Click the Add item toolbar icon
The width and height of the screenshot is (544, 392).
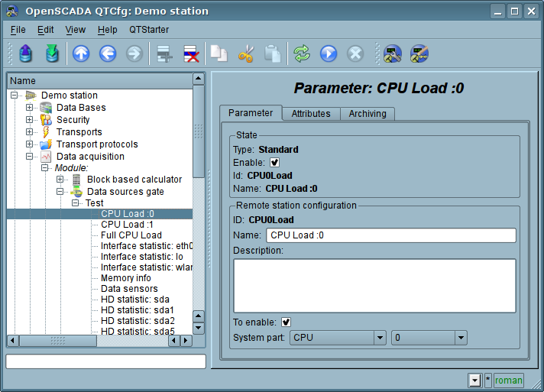pyautogui.click(x=164, y=53)
